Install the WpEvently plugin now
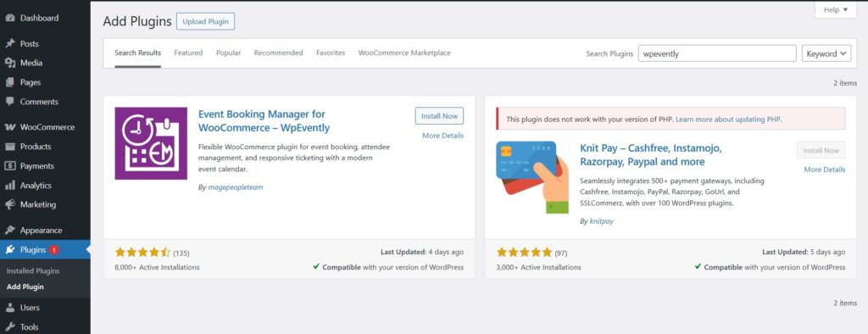 [440, 116]
